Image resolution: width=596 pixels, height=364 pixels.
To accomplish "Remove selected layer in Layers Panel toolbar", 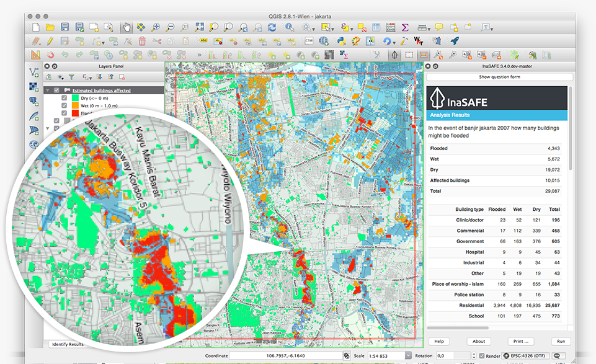I will tap(122, 77).
